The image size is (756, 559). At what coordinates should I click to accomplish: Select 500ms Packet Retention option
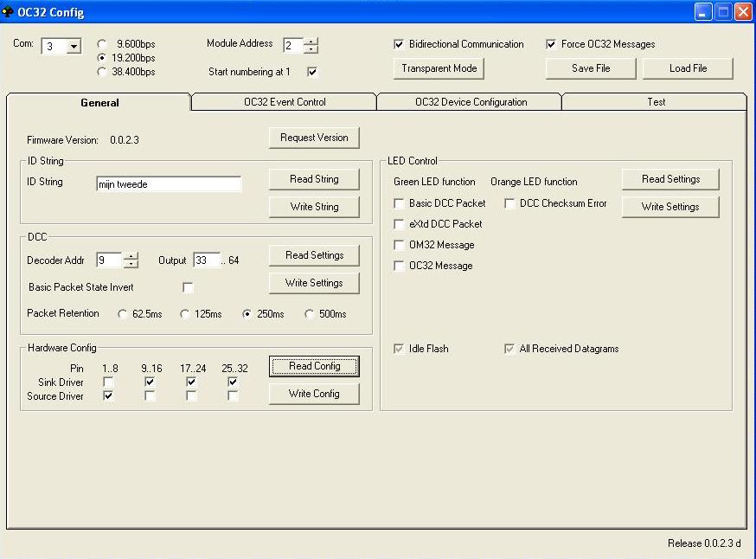point(310,314)
